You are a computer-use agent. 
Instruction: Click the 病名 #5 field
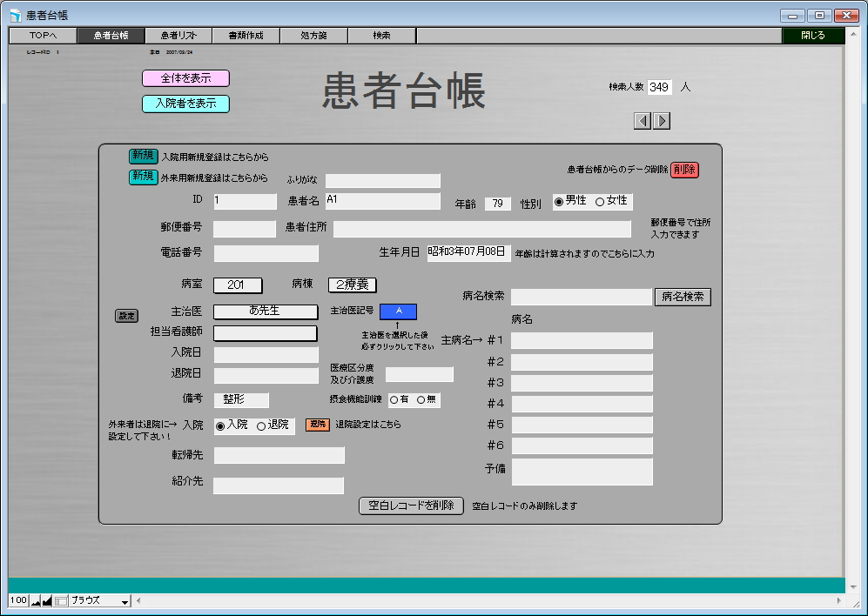tap(582, 425)
